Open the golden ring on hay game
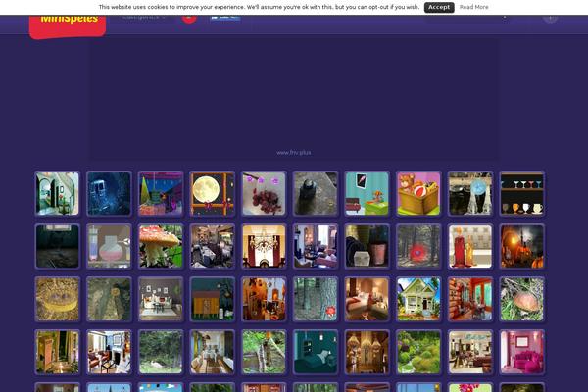 (58, 299)
